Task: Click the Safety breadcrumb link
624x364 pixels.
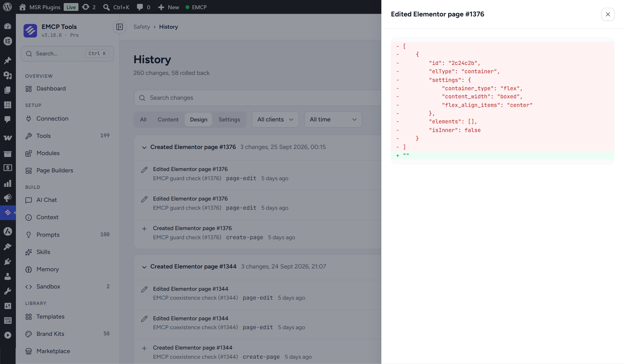Action: coord(142,27)
